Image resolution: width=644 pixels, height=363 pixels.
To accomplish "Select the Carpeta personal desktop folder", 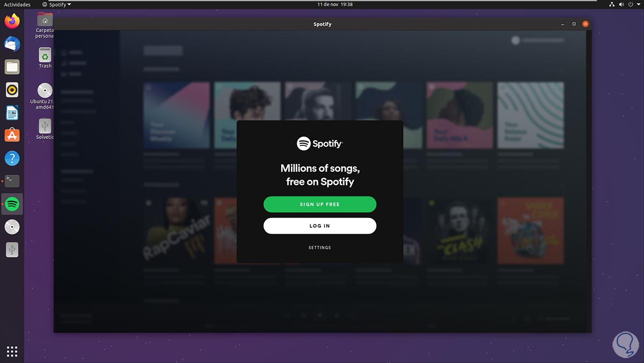I will (45, 26).
